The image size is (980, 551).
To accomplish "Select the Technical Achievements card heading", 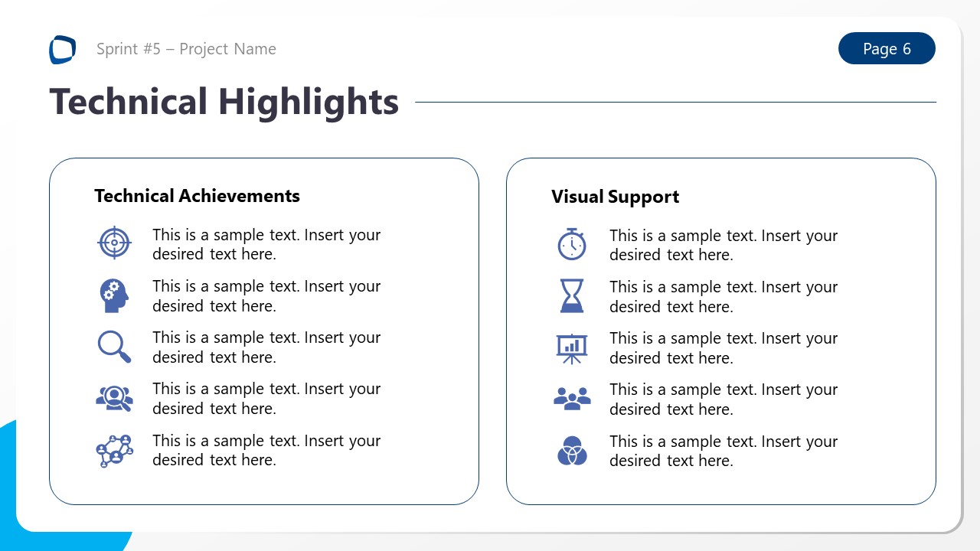I will [197, 196].
